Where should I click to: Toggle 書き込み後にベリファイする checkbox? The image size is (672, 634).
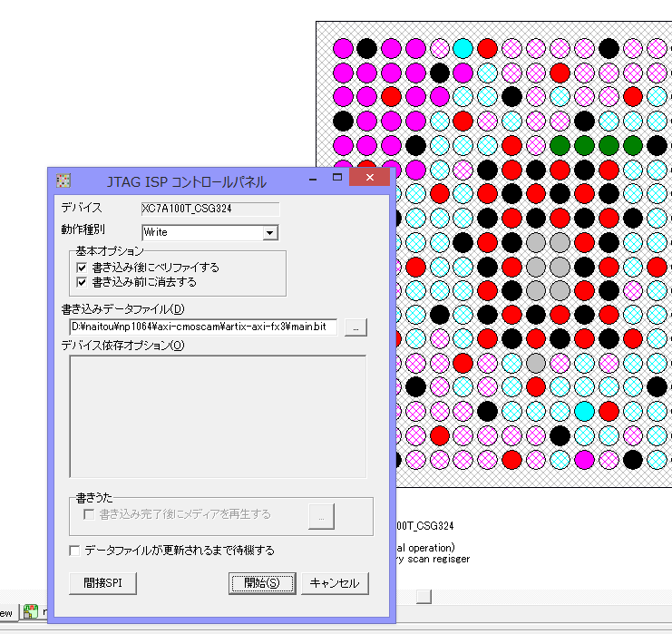(83, 268)
